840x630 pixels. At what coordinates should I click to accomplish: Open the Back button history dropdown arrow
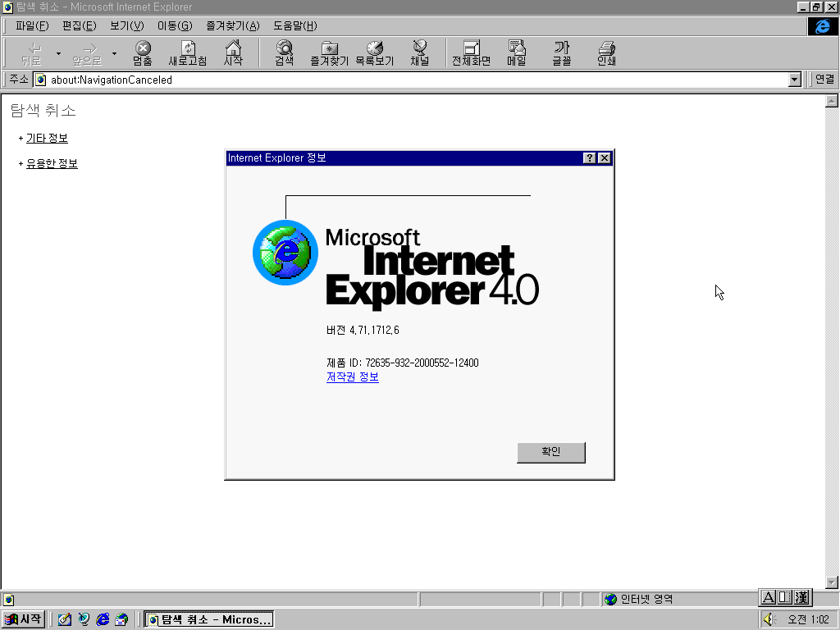coord(58,53)
